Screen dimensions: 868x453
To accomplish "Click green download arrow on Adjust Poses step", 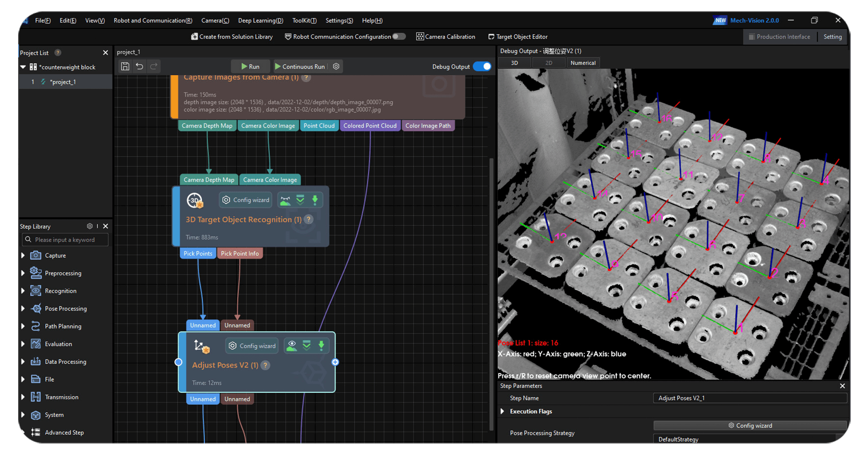I will [x=321, y=346].
